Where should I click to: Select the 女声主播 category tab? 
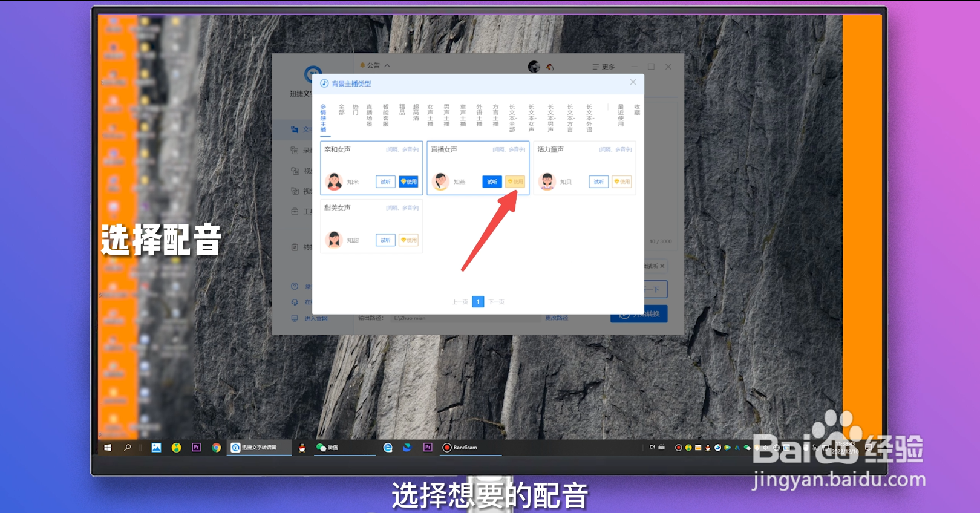430,115
